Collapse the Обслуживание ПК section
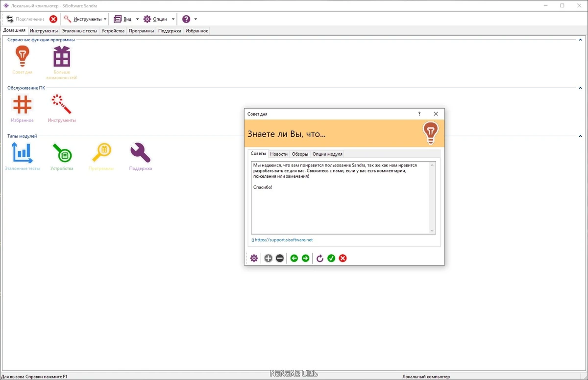588x380 pixels. [x=581, y=88]
